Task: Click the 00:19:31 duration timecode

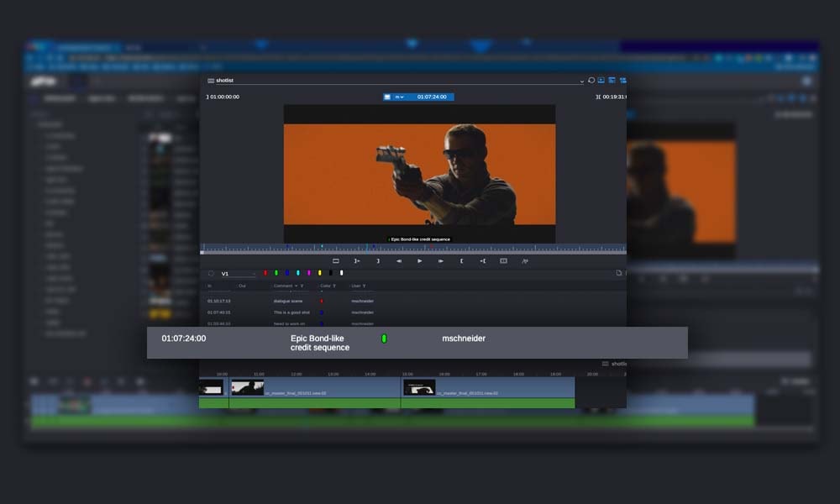Action: click(614, 97)
